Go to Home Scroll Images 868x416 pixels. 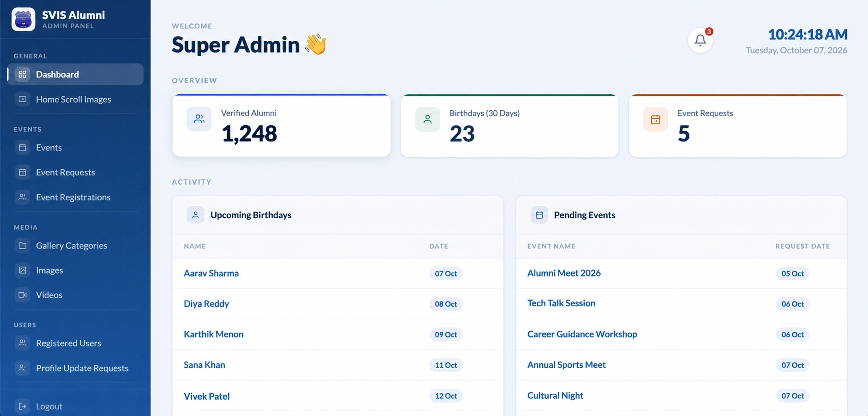[x=75, y=99]
